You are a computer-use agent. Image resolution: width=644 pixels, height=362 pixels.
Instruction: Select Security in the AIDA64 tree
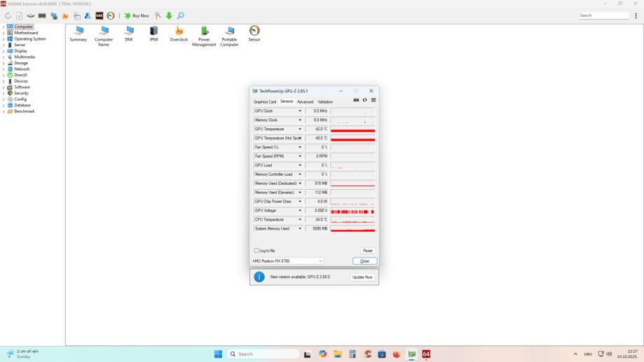pos(21,93)
